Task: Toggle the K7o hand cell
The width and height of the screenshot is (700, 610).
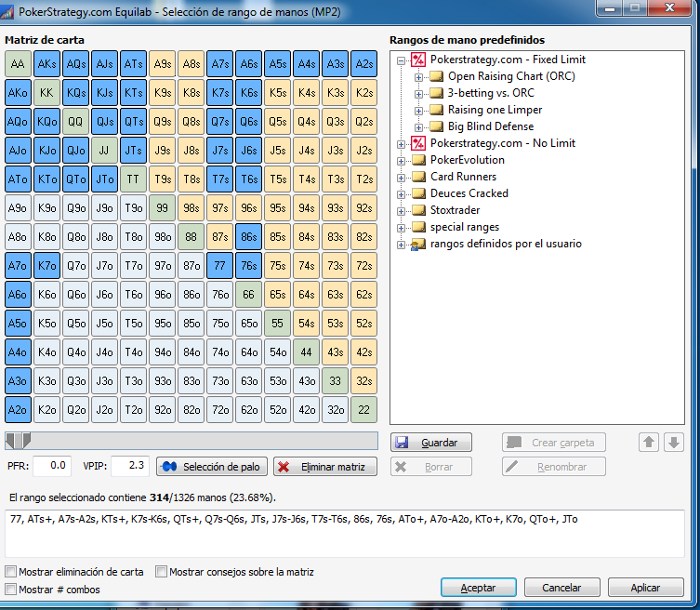Action: point(46,266)
